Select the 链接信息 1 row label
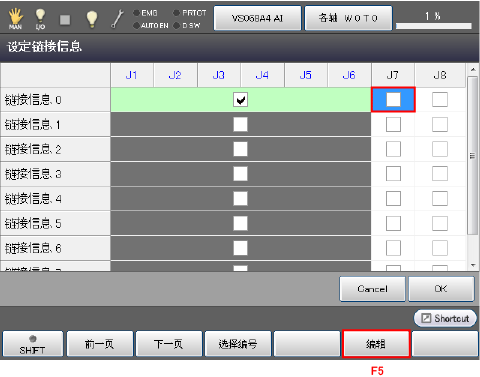Screen dimensions: 480x377 click(x=55, y=124)
